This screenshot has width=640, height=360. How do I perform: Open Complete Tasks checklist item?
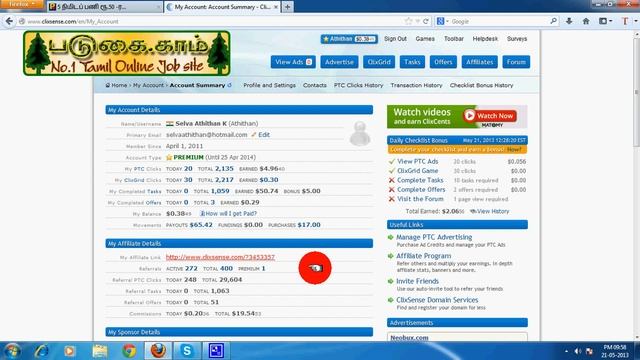(x=420, y=180)
